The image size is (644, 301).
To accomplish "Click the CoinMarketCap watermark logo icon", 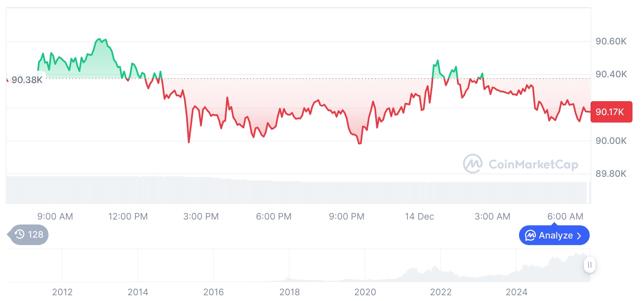I will point(473,164).
